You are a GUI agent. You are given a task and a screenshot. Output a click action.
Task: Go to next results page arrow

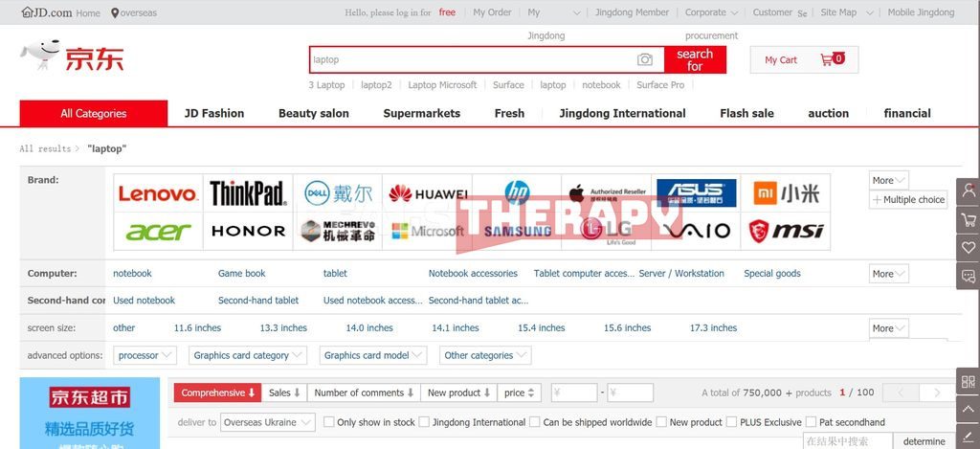936,393
